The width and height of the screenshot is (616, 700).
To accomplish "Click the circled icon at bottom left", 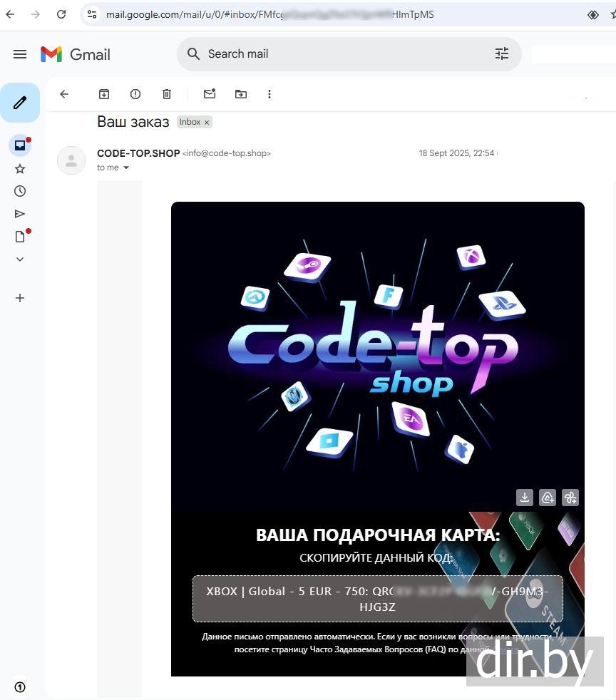I will coord(20,687).
